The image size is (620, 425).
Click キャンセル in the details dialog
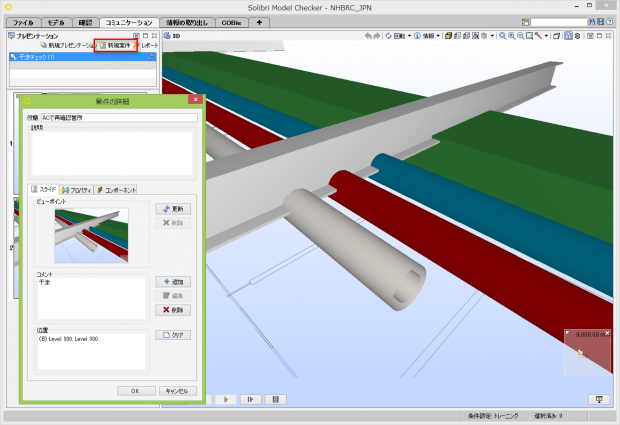click(x=178, y=391)
